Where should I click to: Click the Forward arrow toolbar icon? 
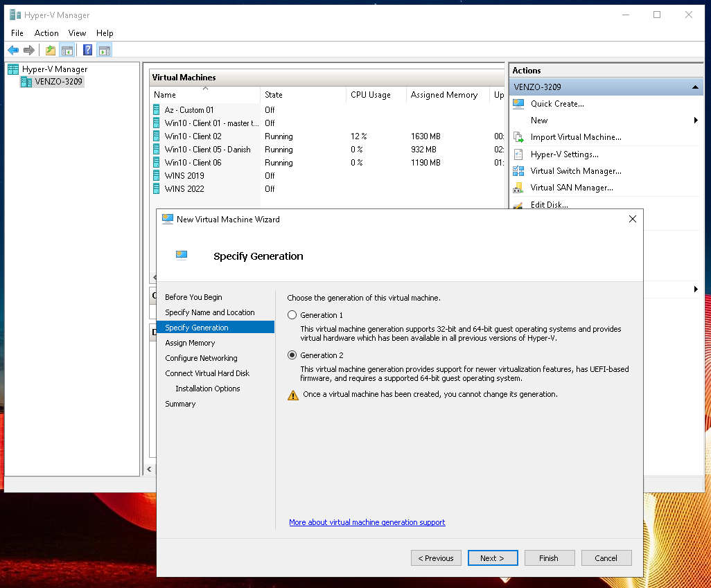coord(29,51)
